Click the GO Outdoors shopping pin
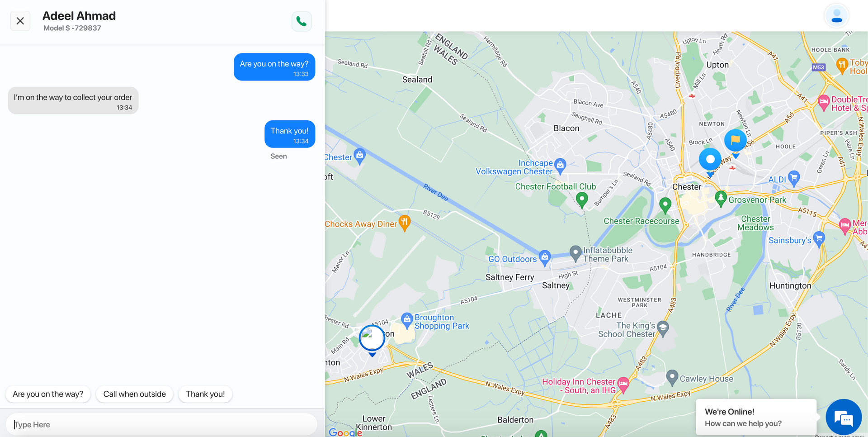This screenshot has height=437, width=868. (545, 257)
